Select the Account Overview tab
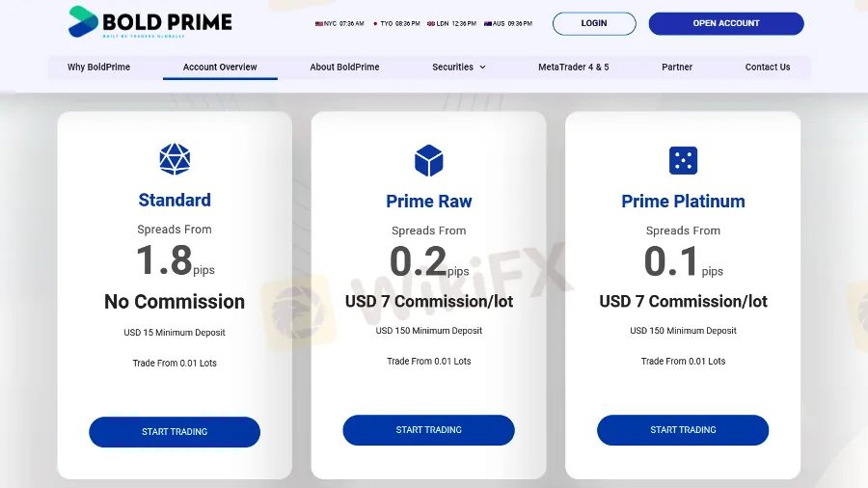This screenshot has width=868, height=488. (220, 68)
